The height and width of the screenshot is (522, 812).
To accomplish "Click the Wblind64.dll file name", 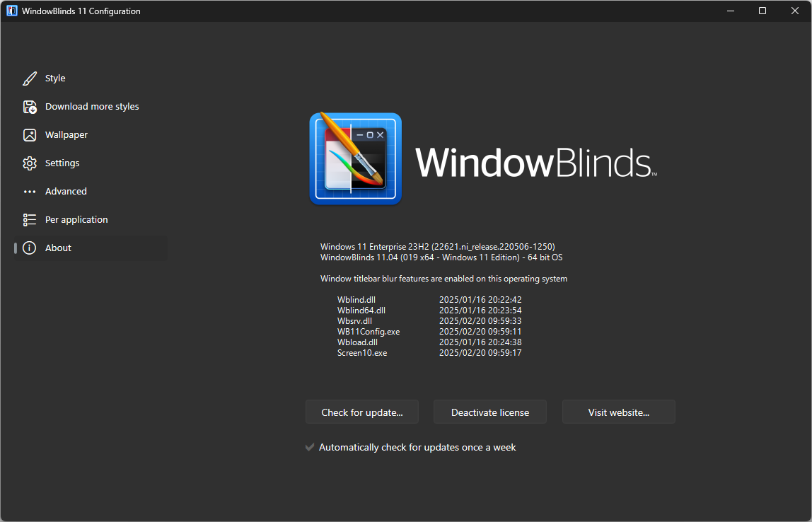I will pos(361,311).
